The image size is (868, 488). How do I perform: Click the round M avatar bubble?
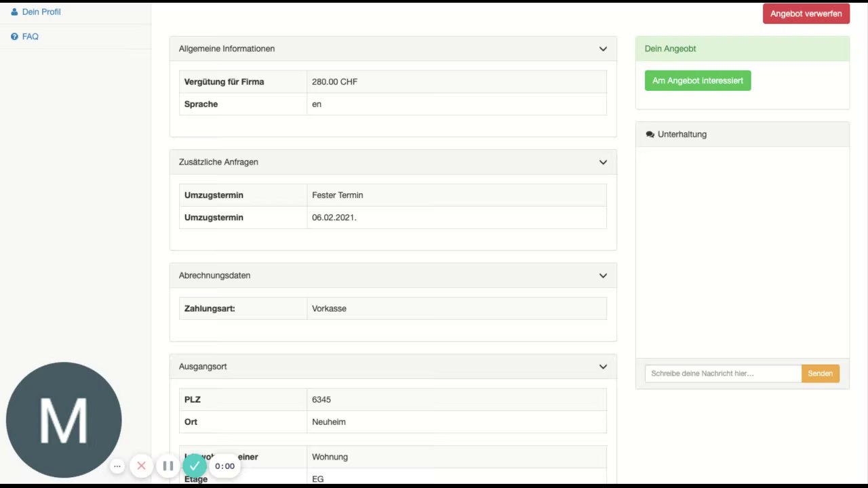click(64, 420)
